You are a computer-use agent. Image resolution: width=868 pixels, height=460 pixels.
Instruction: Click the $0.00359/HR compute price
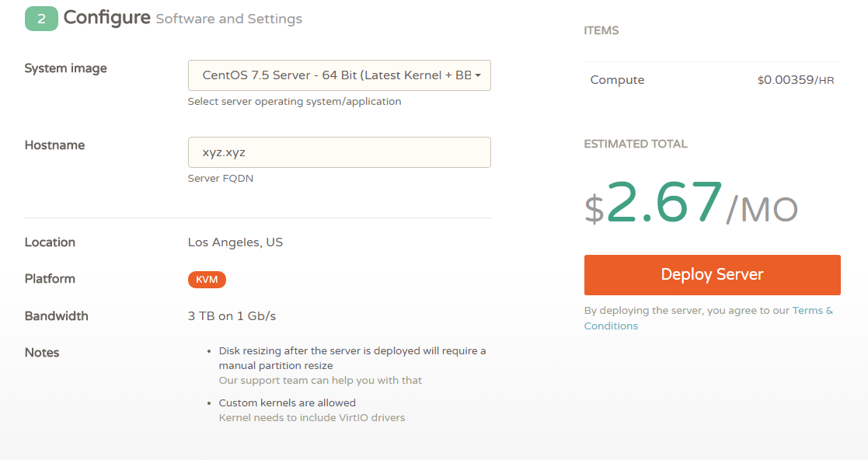point(796,80)
